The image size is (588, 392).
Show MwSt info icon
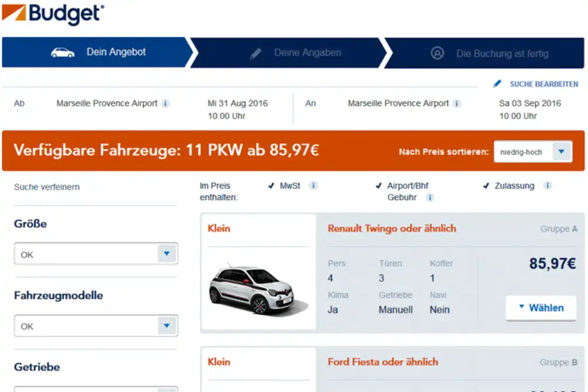(x=314, y=185)
